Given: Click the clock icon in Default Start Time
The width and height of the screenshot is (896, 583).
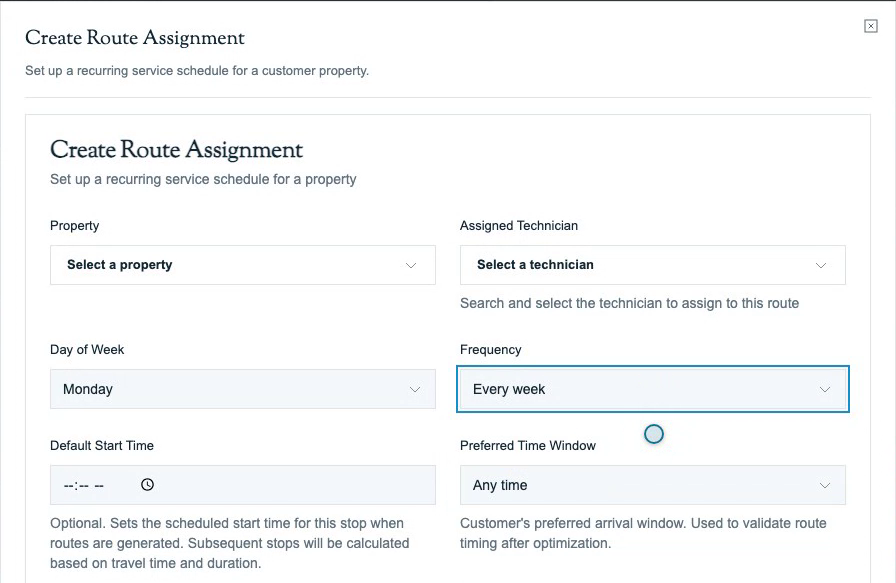Looking at the screenshot, I should click(147, 485).
